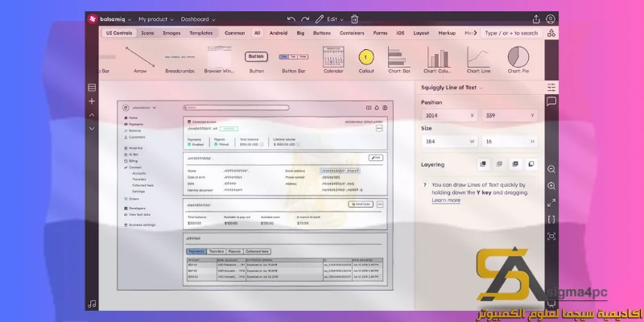Click the Undo arrow in the top bar
644x322 pixels.
291,19
